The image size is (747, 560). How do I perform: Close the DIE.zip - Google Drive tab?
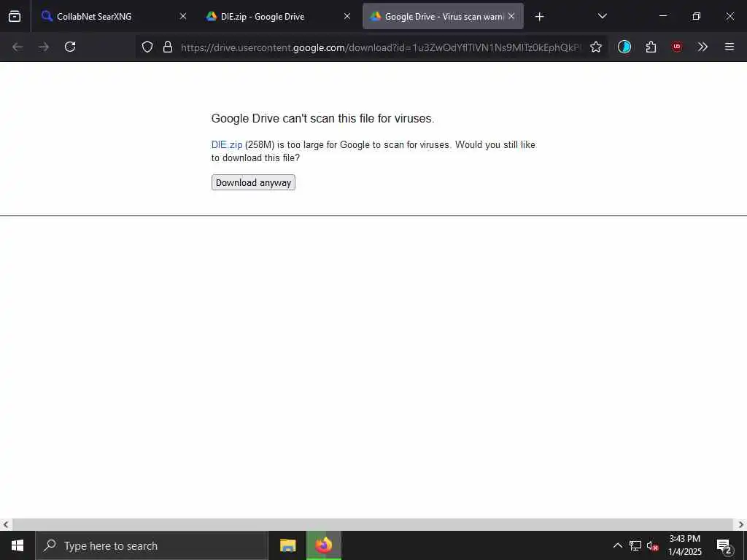tap(347, 17)
